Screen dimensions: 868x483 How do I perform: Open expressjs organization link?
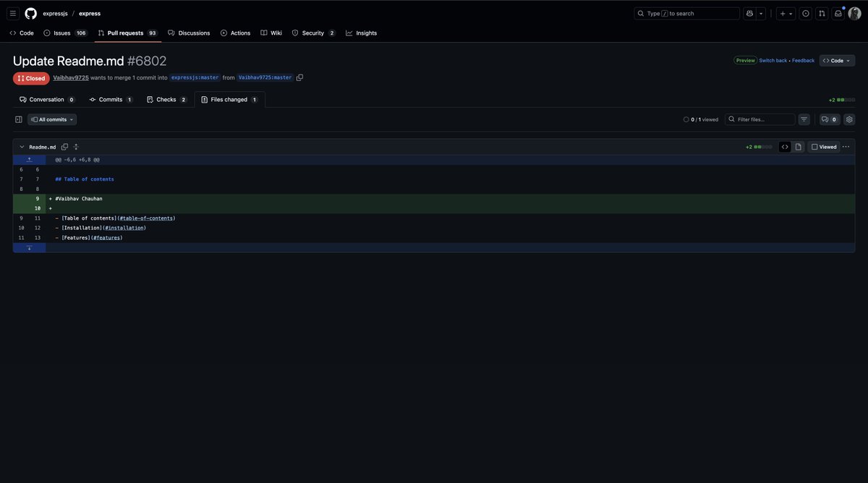[54, 13]
